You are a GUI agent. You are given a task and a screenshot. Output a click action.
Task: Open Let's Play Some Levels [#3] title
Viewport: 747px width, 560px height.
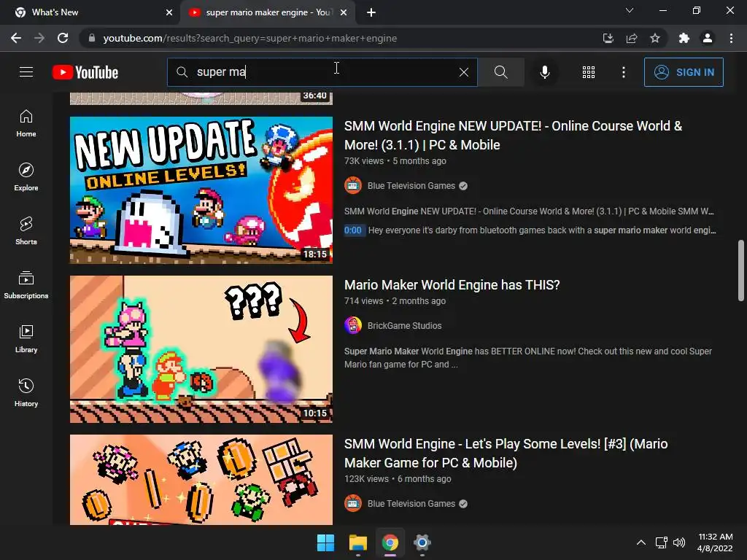pyautogui.click(x=506, y=454)
